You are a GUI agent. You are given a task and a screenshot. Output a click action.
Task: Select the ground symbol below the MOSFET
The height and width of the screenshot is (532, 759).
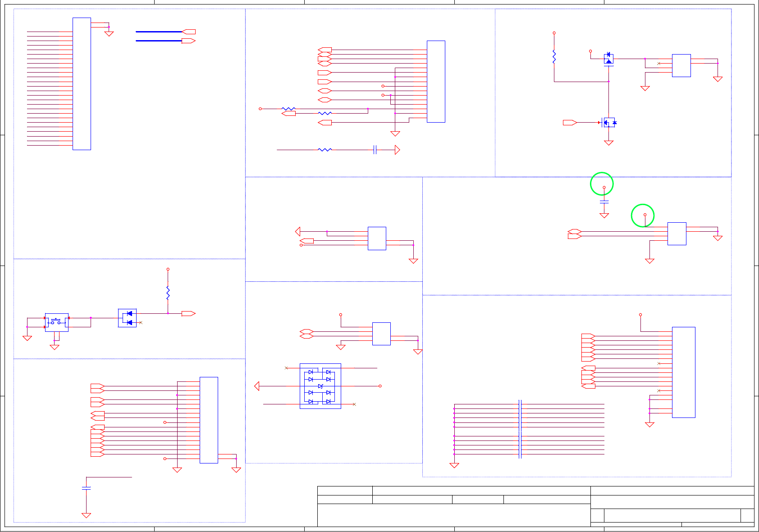608,143
